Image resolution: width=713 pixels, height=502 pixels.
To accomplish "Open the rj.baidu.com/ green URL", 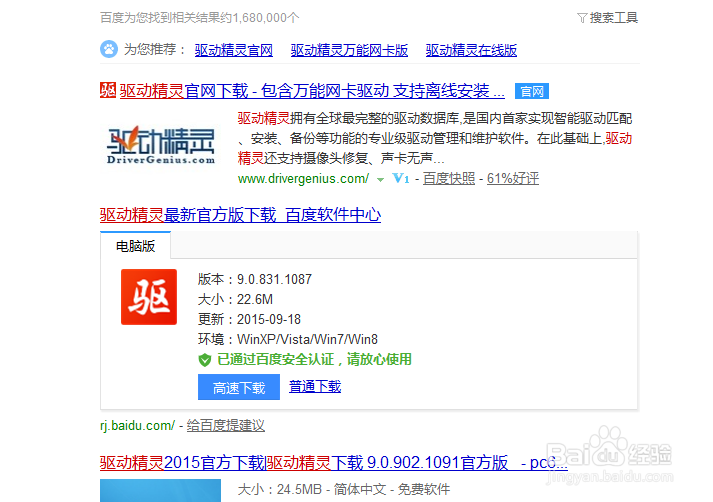I will (137, 426).
